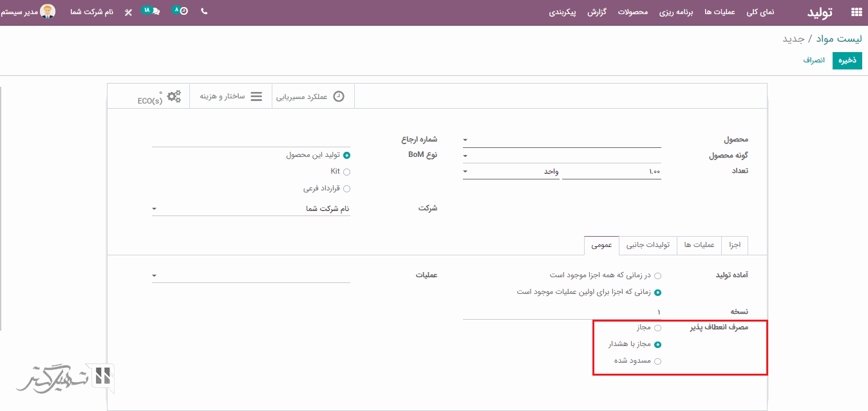Click the شماره ارجاع reference input field
868x411 pixels.
(251, 140)
